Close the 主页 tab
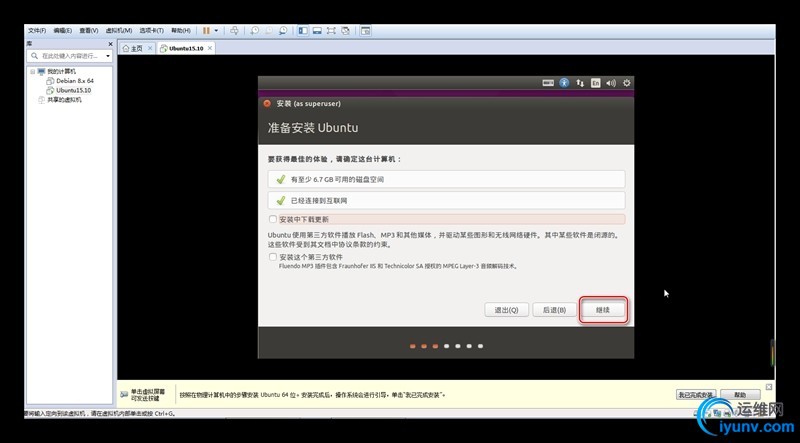The height and width of the screenshot is (443, 800). click(149, 48)
